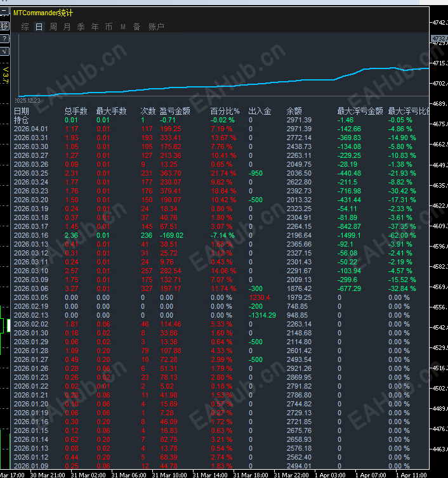This screenshot has height=478, width=448.
Task: Select the 2026.04.01 date row
Action: 31,129
